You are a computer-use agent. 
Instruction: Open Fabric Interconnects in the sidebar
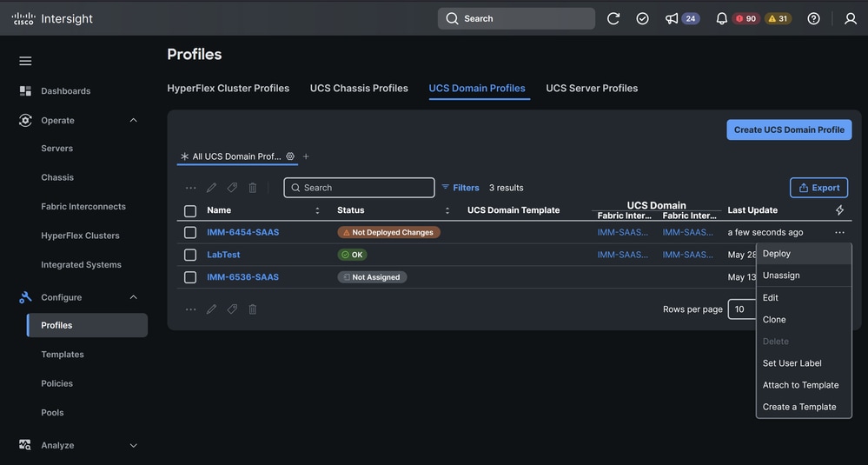[x=83, y=207]
